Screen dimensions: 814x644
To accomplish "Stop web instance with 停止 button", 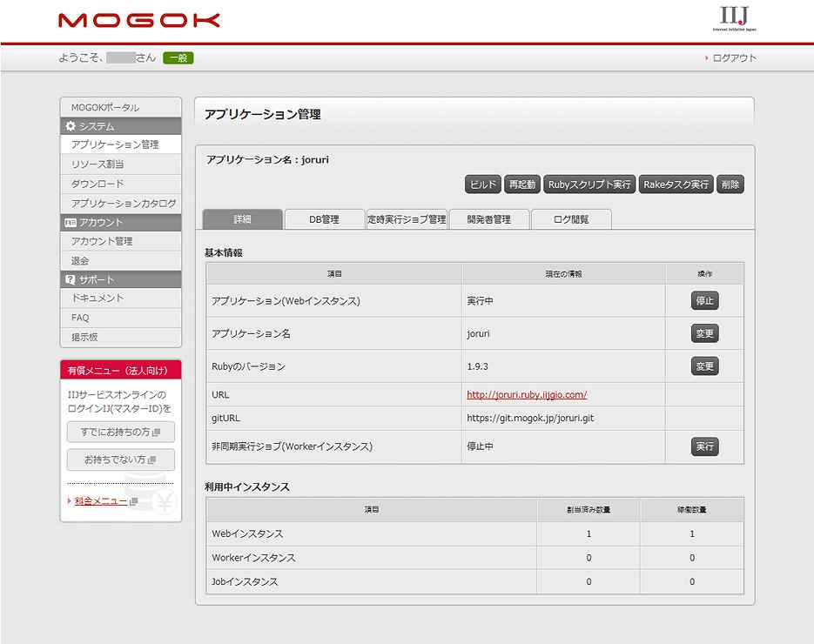I will coord(704,300).
